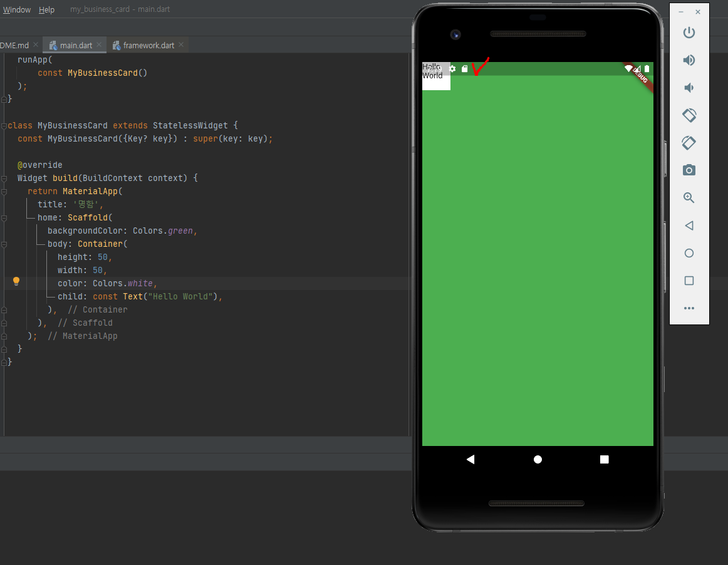Click 'Colors.white' in the code
This screenshot has height=565, width=728.
(x=123, y=283)
